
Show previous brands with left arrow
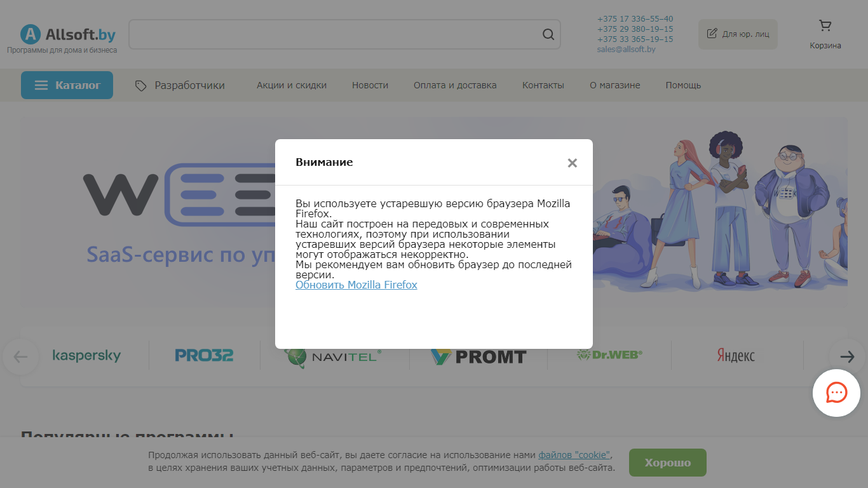click(20, 356)
